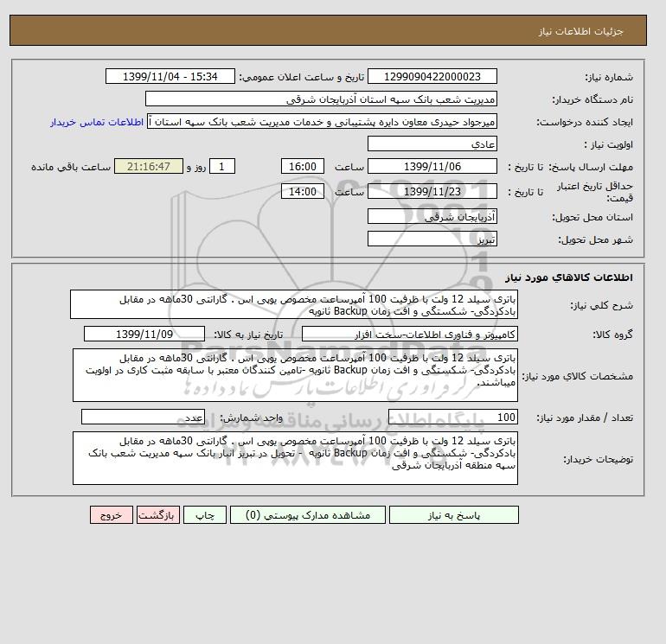
Task: Click the priority field عادی
Action: 432,144
